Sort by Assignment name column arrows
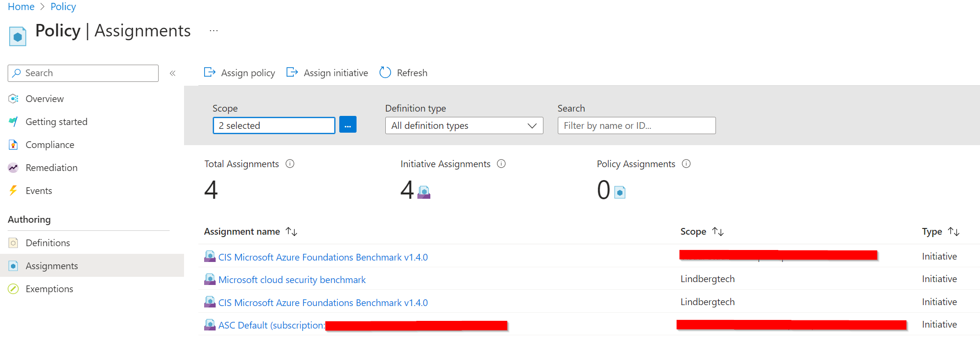 (x=291, y=232)
